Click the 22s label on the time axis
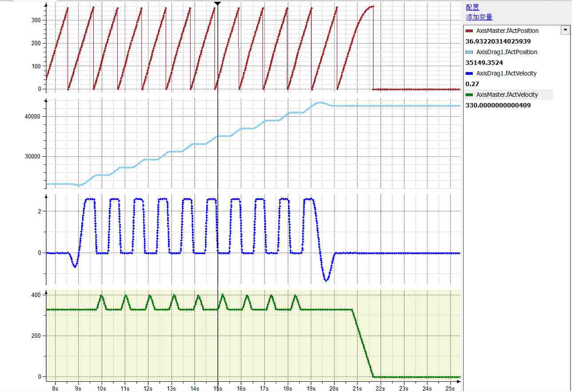 (380, 388)
